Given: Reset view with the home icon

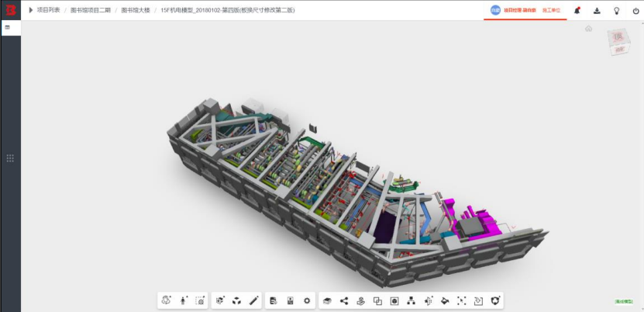Looking at the screenshot, I should pos(588,29).
